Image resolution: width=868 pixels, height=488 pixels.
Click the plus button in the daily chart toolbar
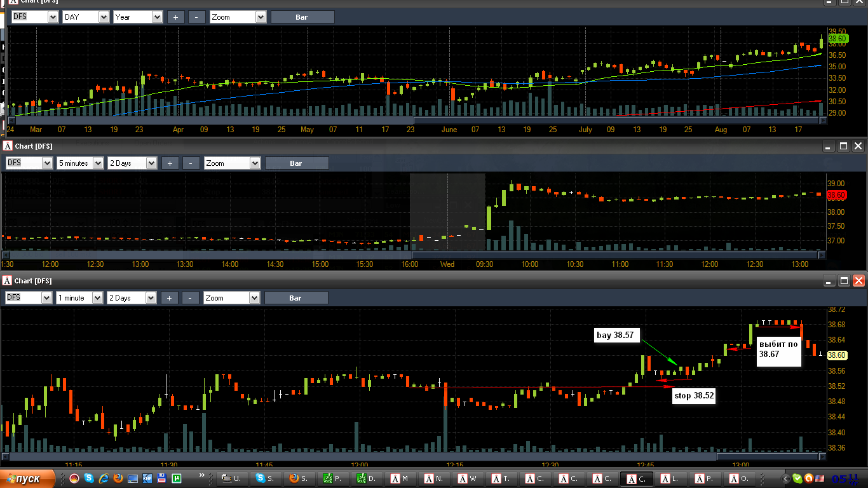coord(176,17)
